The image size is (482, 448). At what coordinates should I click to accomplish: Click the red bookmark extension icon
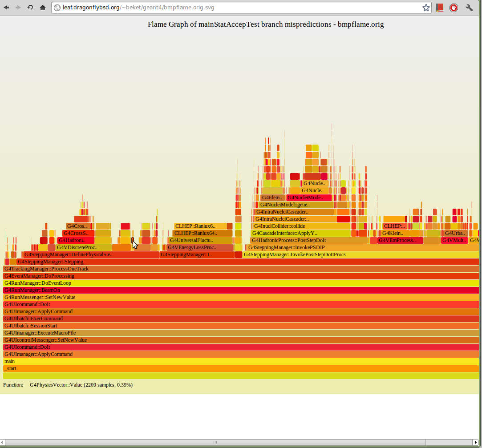440,8
